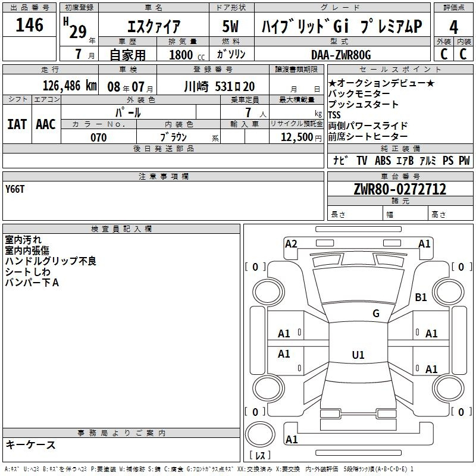Click inspection date 08年07月
The image size is (476, 476).
[x=130, y=87]
